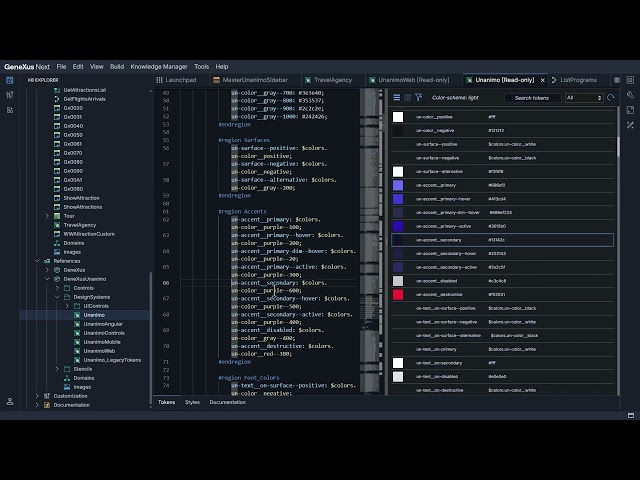Collapse the References tree node
The height and width of the screenshot is (480, 640).
[x=37, y=261]
